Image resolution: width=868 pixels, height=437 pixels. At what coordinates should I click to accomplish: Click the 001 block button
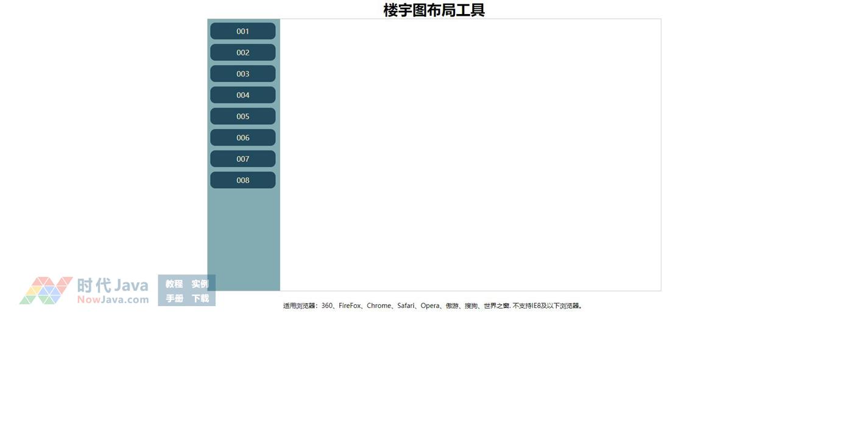(x=242, y=31)
